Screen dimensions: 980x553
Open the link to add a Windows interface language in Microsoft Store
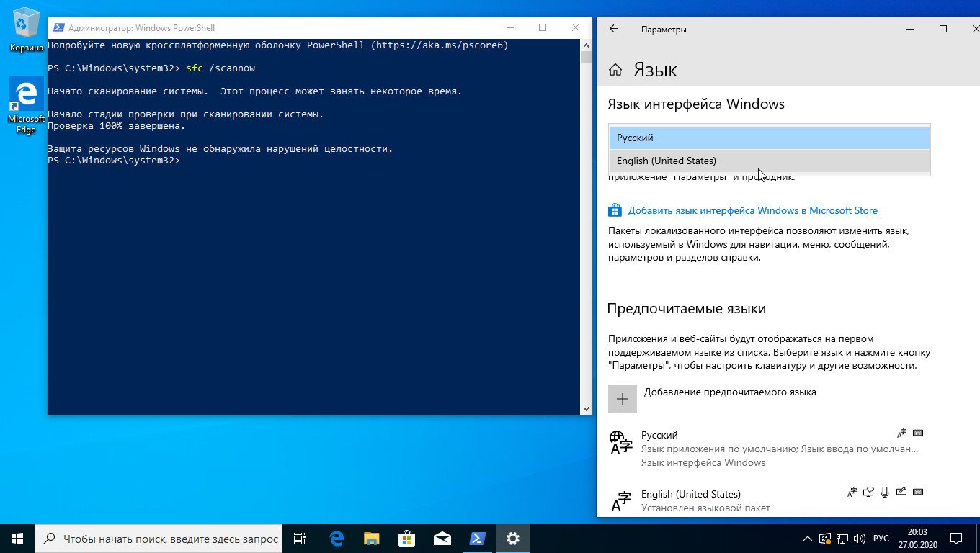752,210
